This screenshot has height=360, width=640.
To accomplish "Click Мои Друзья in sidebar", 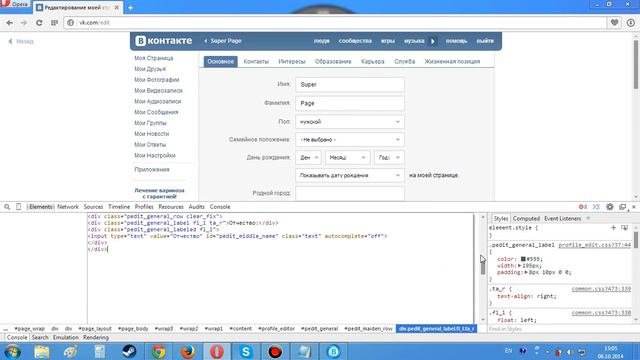I will click(x=150, y=69).
